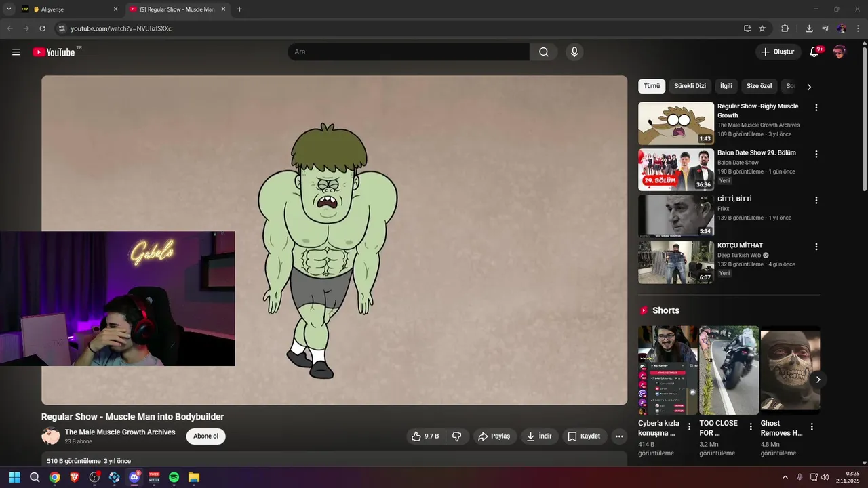Focus the Ara search field
This screenshot has height=488, width=868.
coord(408,52)
